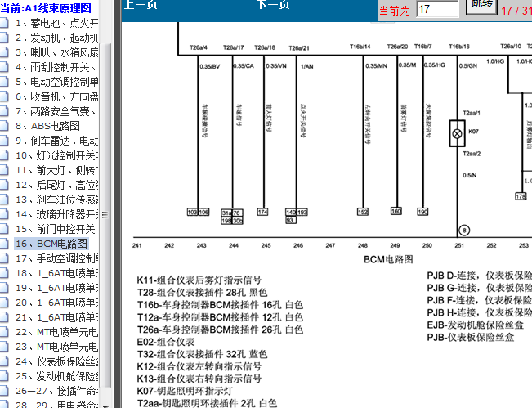Screen dimensions: 532x408
Task: Open list item 5、电动空调控制单
Action: coord(56,82)
